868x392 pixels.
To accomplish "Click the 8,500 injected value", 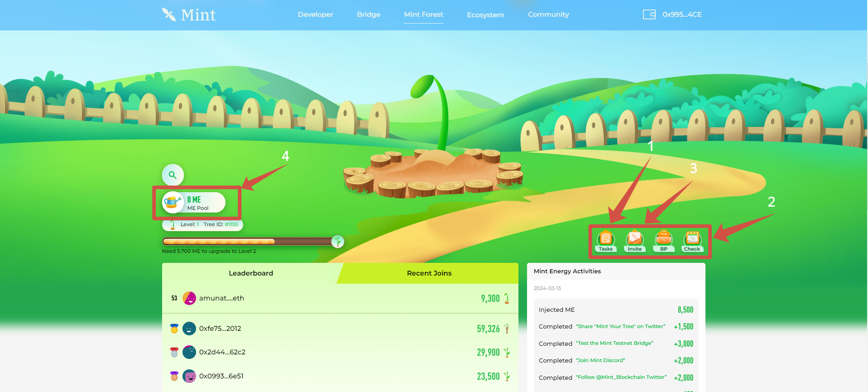I will [x=686, y=310].
